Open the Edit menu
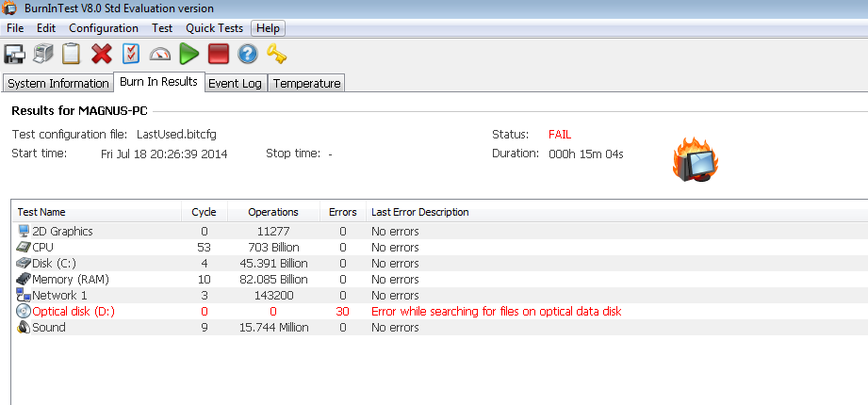The width and height of the screenshot is (868, 405). (46, 28)
